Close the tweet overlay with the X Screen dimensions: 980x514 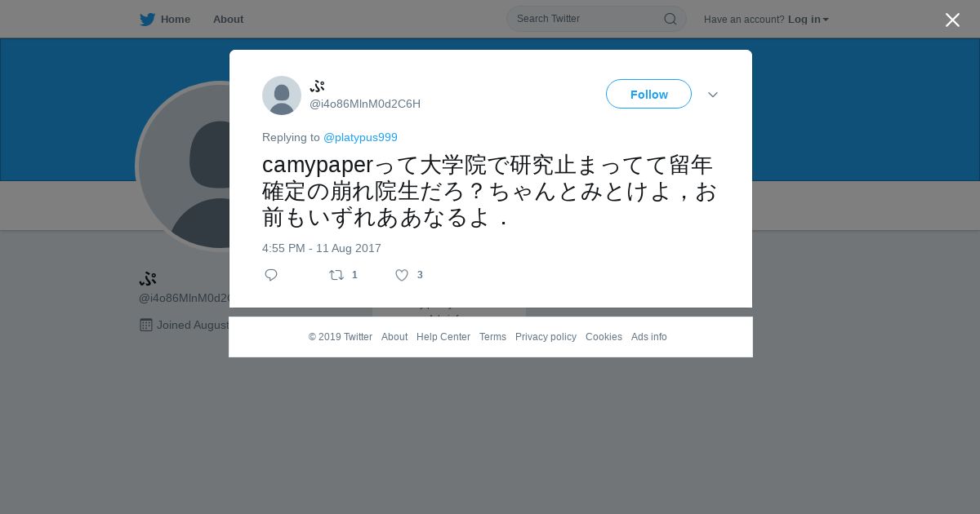[952, 20]
